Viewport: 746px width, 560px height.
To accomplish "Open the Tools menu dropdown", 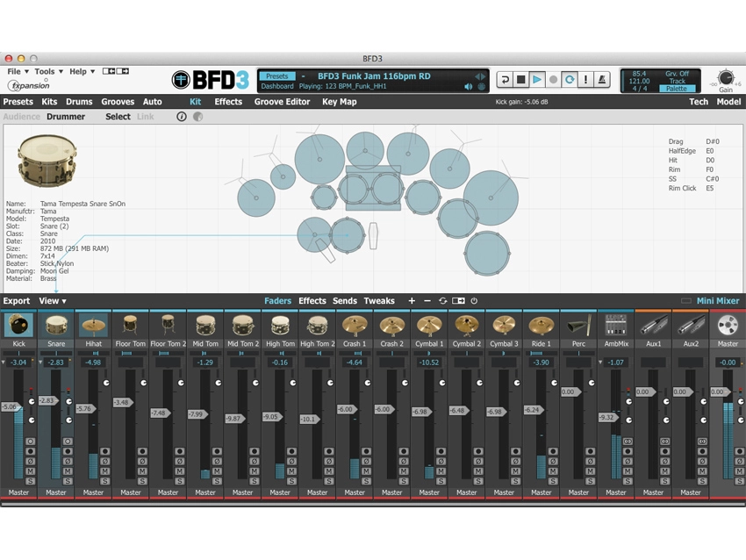I will tap(48, 71).
